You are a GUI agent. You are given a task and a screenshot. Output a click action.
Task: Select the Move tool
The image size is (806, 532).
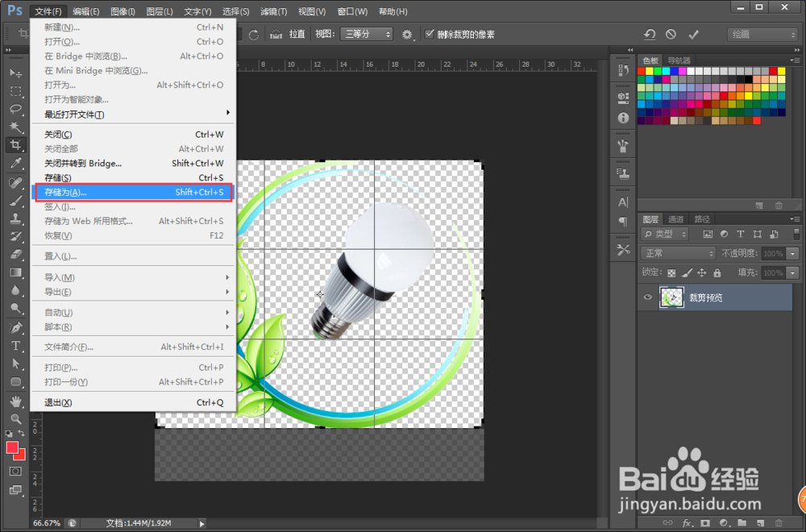[15, 73]
